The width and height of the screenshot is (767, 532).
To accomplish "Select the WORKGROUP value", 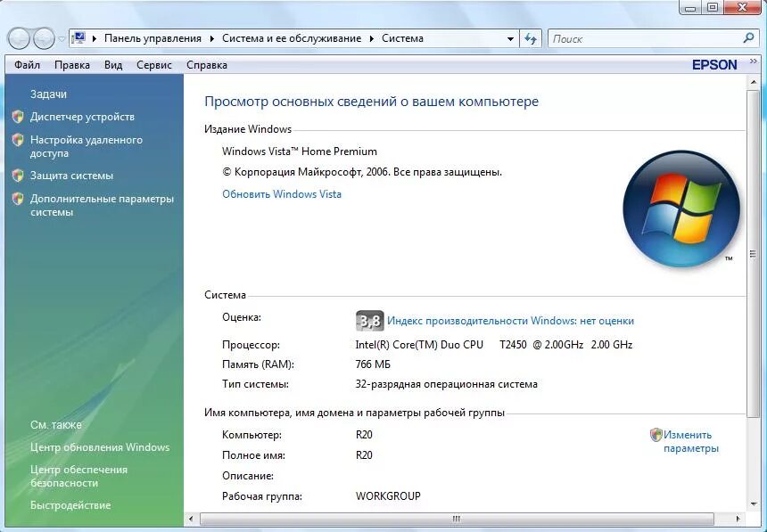I will click(x=388, y=496).
